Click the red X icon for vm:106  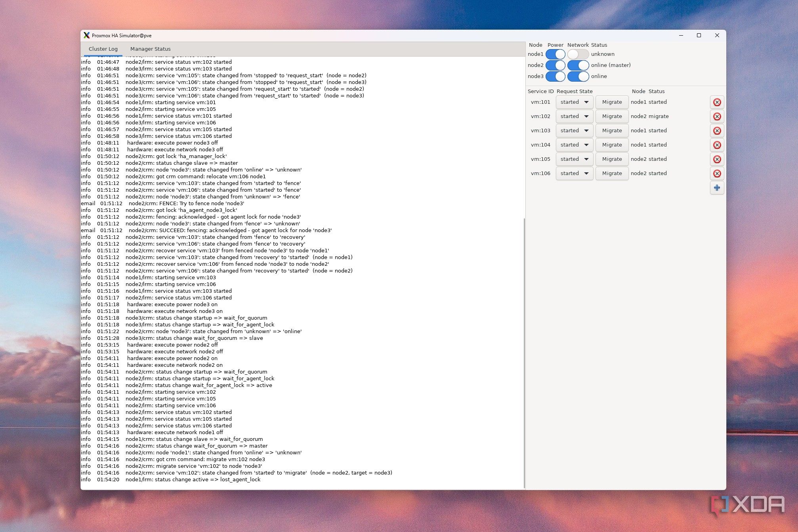pyautogui.click(x=717, y=174)
